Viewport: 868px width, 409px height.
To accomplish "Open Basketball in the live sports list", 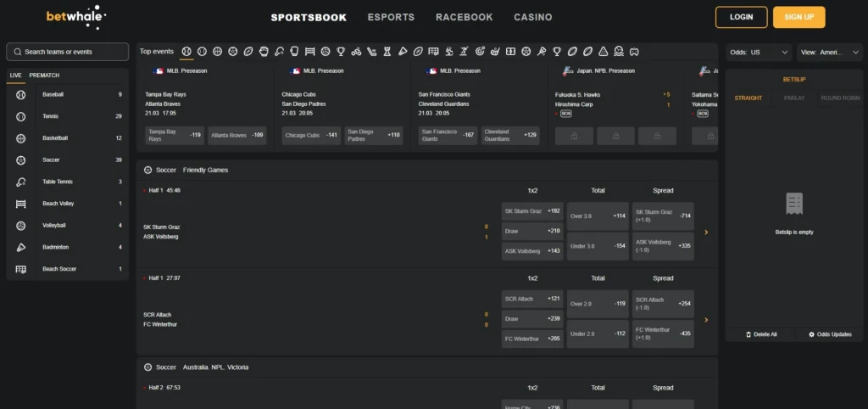I will (68, 138).
